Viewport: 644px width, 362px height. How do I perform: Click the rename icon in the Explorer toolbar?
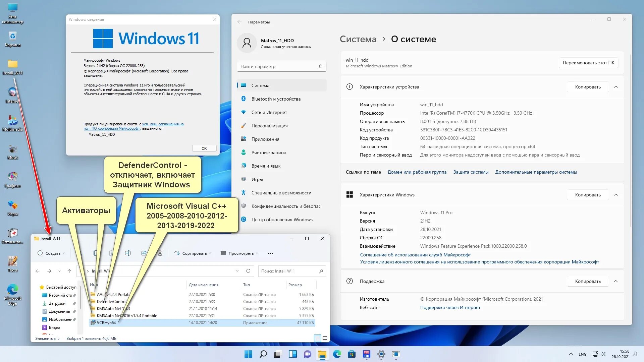[128, 253]
